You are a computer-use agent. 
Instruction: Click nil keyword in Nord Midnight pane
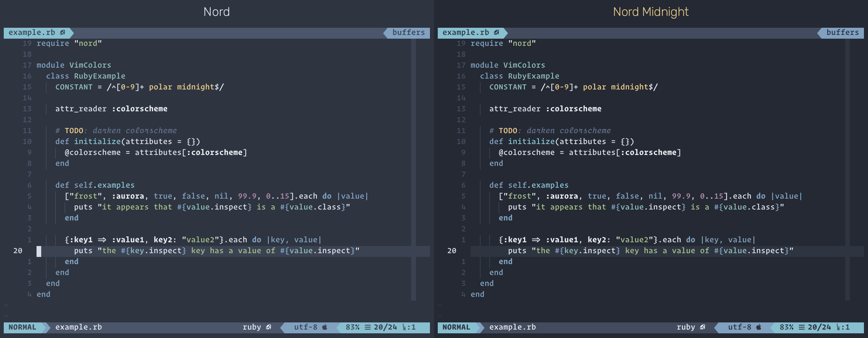pyautogui.click(x=655, y=196)
